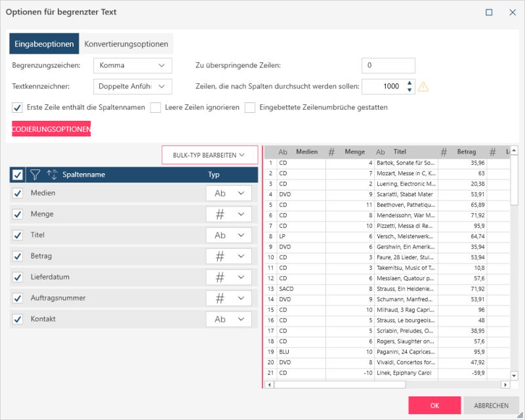
Task: Open the Begrenzungszeichen dropdown showing Komma
Action: click(133, 66)
